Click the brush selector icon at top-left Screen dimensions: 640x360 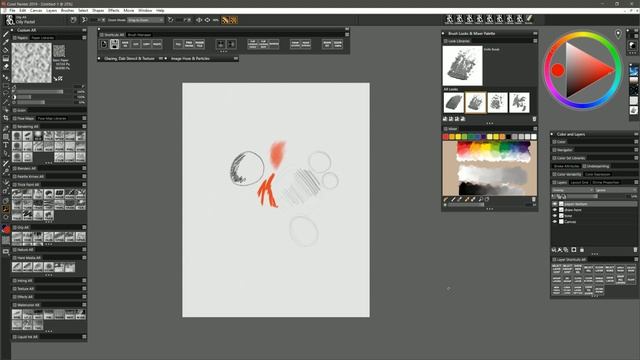point(10,20)
